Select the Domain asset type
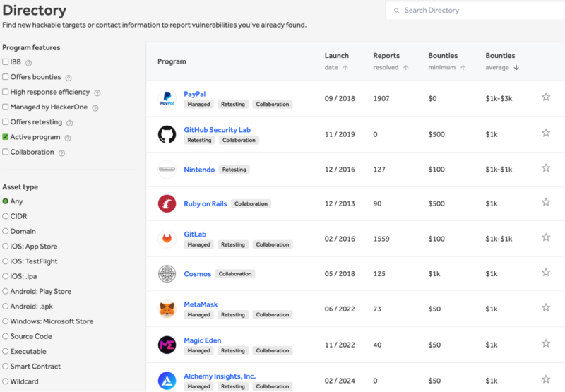The width and height of the screenshot is (565, 392). (x=6, y=231)
